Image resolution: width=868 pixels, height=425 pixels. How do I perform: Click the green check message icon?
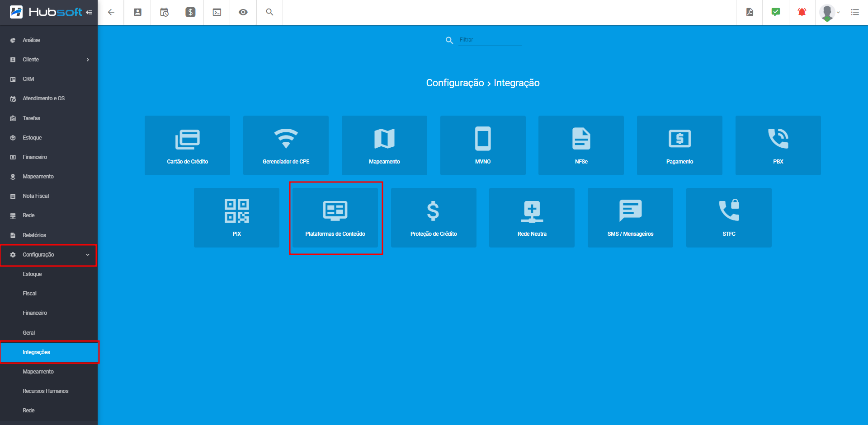point(776,12)
